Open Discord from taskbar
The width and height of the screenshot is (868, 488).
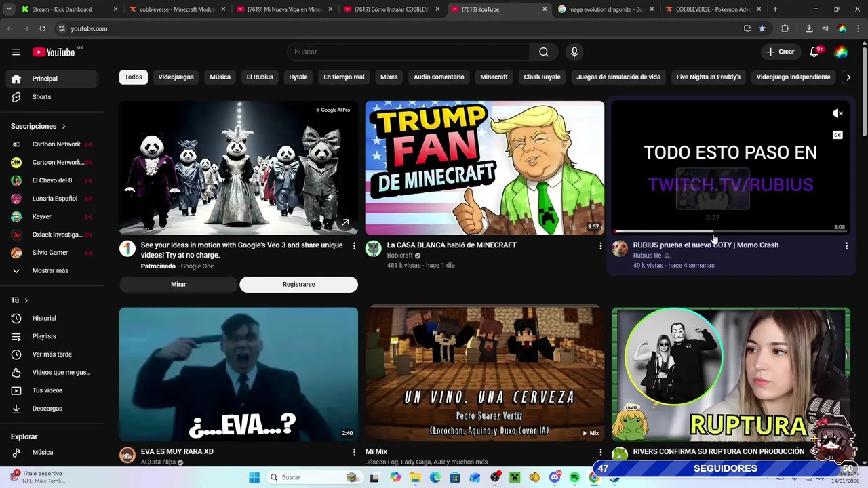[555, 477]
